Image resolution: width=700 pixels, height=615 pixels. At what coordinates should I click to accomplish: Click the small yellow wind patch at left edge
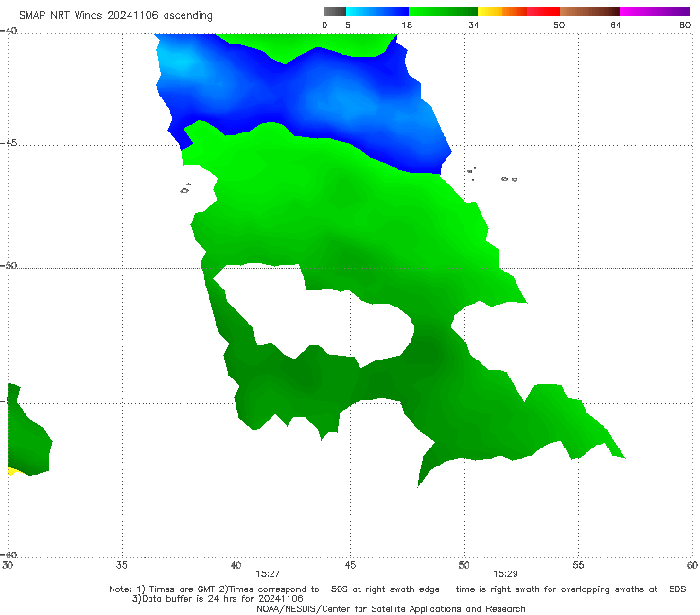12,471
